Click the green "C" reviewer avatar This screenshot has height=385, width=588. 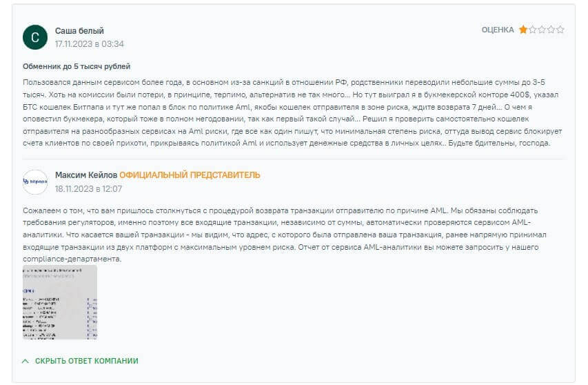[x=35, y=37]
